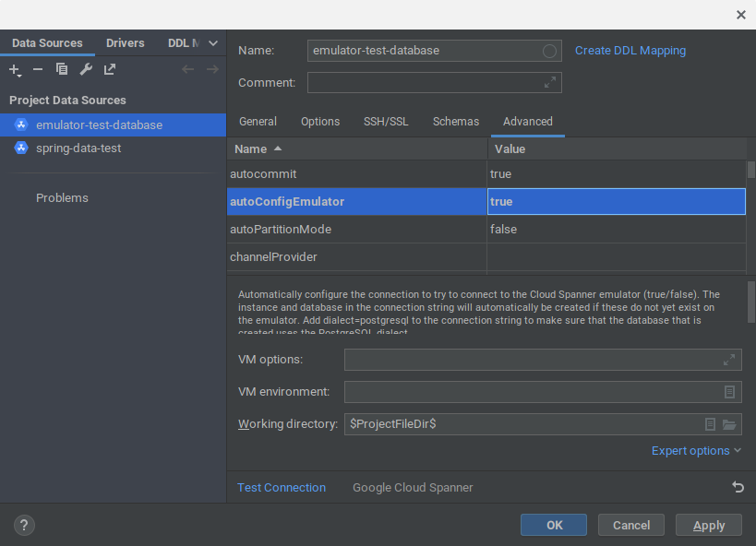Duplicate the emulator-test-database data source
756x546 pixels.
pos(59,69)
